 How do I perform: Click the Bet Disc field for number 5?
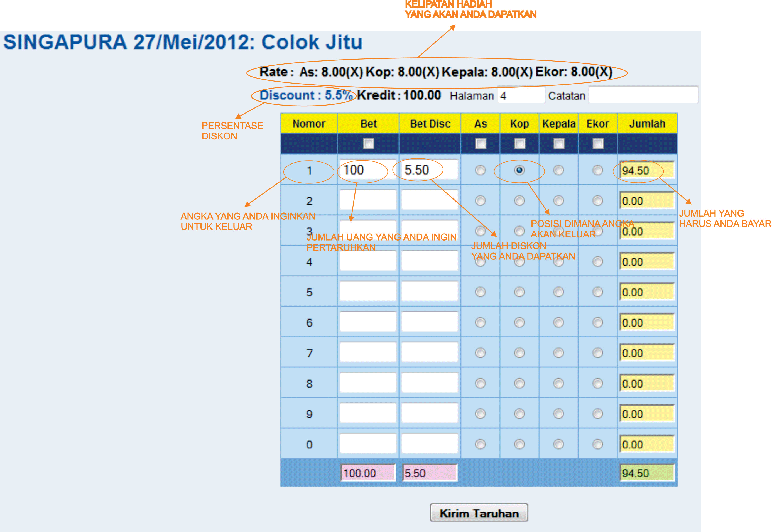pos(430,291)
